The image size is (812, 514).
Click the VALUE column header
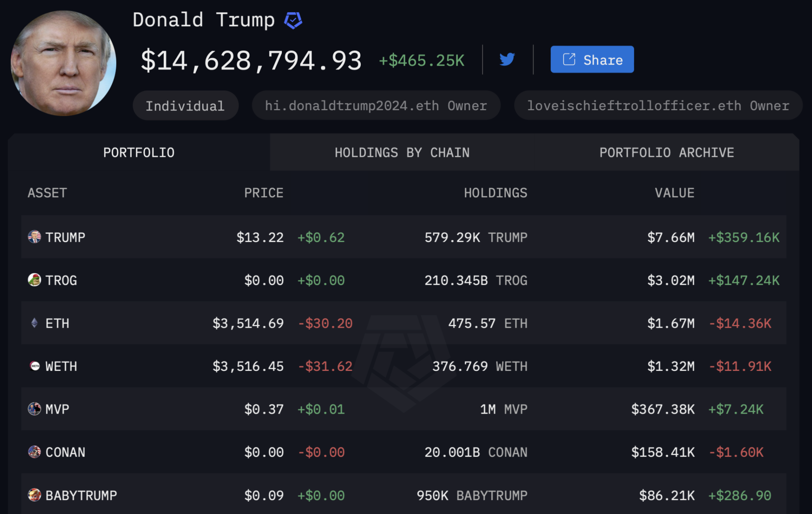pyautogui.click(x=674, y=193)
